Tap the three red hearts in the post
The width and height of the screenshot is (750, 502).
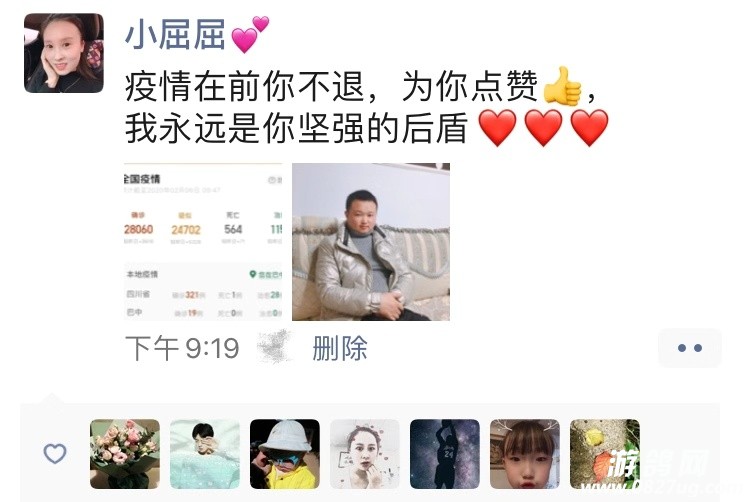point(543,128)
